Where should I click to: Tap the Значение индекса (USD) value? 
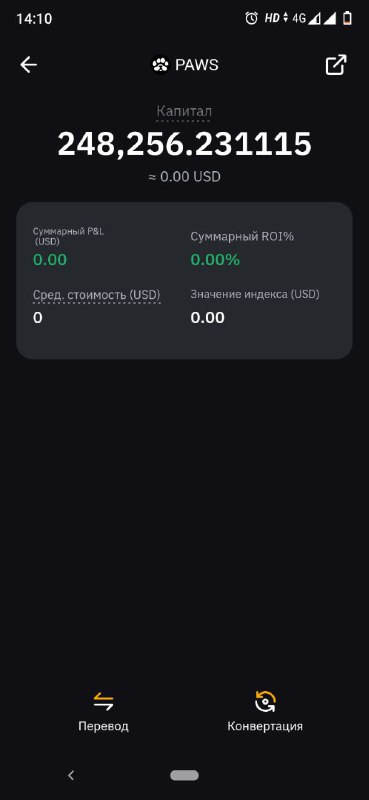tap(208, 318)
